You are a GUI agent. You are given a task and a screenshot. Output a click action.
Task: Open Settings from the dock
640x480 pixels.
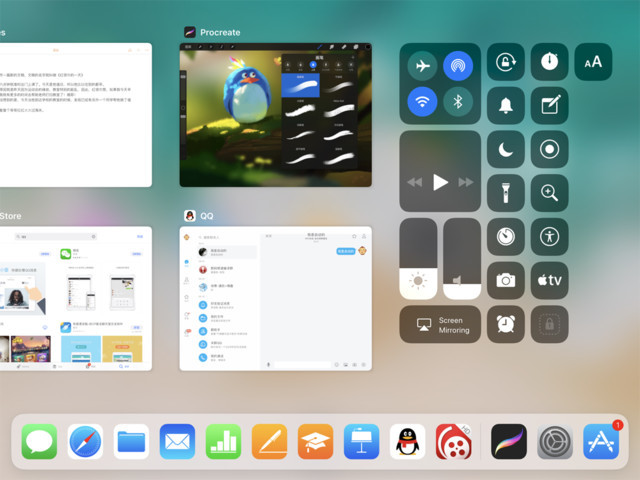(x=555, y=442)
